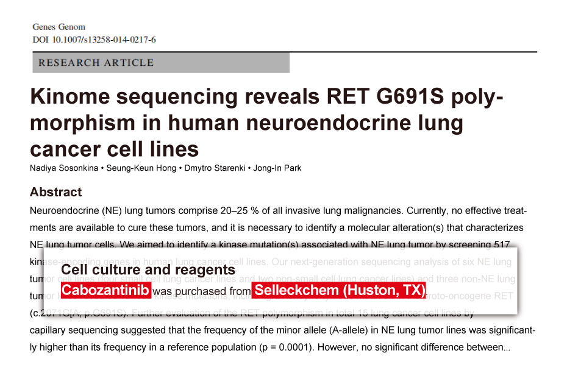Click the red highlighted Cabozantinib term
This screenshot has height=392, width=567.
(105, 291)
